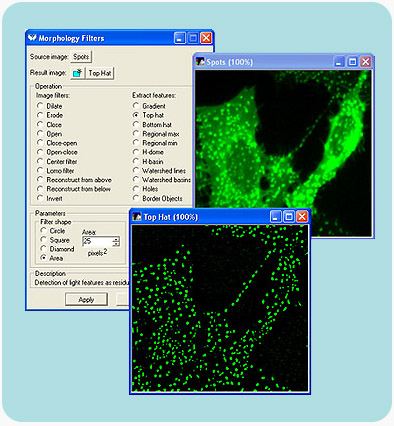
Task: Click the new result image icon
Action: [77, 73]
